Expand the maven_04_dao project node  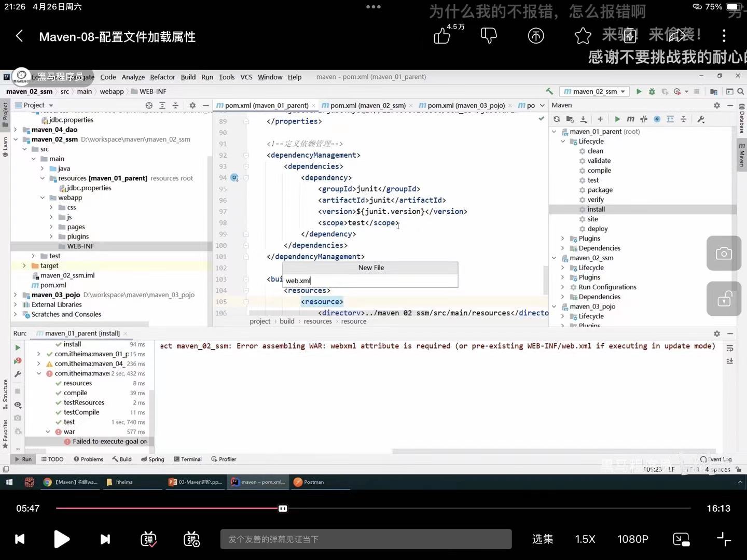coord(16,130)
